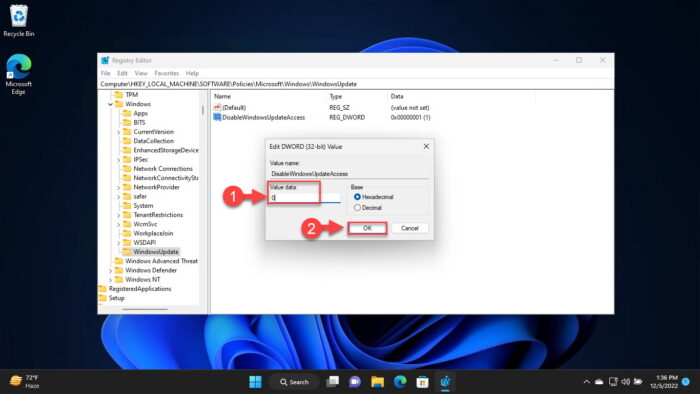This screenshot has height=394, width=700.
Task: Click the registry path address bar
Action: click(356, 84)
